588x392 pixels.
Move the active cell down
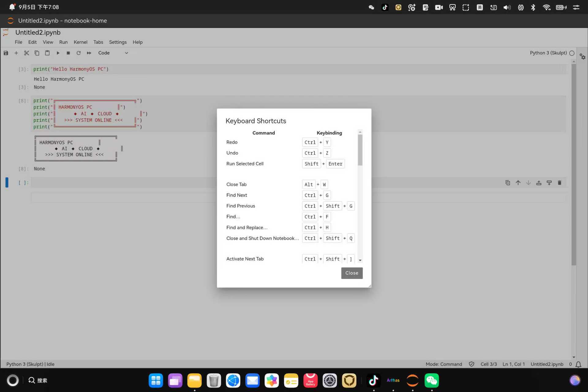529,183
